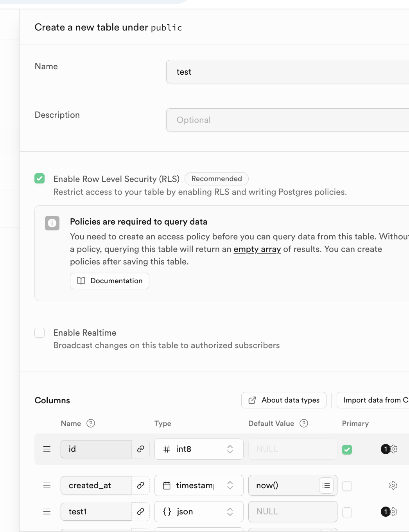Open the json type dropdown for test1
The height and width of the screenshot is (532, 409).
coord(199,512)
